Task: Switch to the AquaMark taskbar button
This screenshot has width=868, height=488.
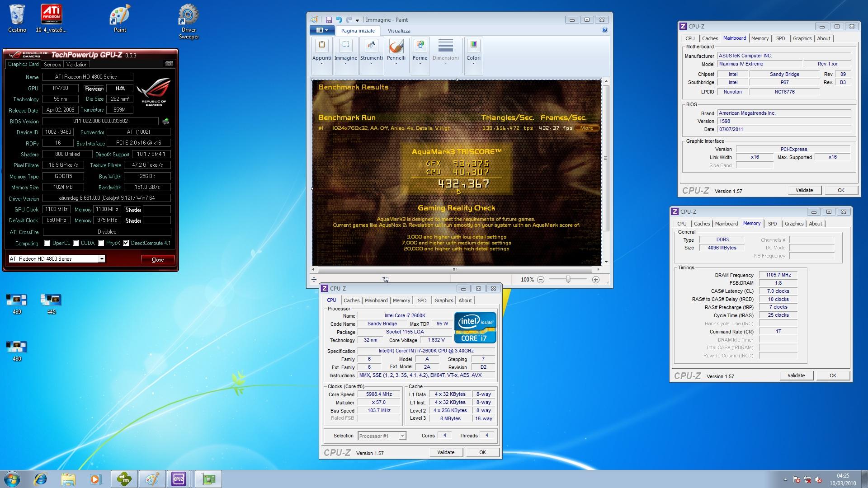Action: 124,479
